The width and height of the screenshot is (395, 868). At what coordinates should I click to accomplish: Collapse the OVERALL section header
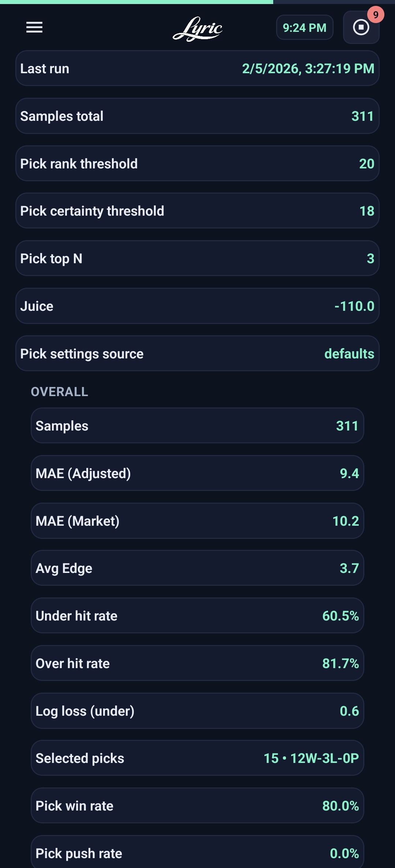click(x=60, y=392)
